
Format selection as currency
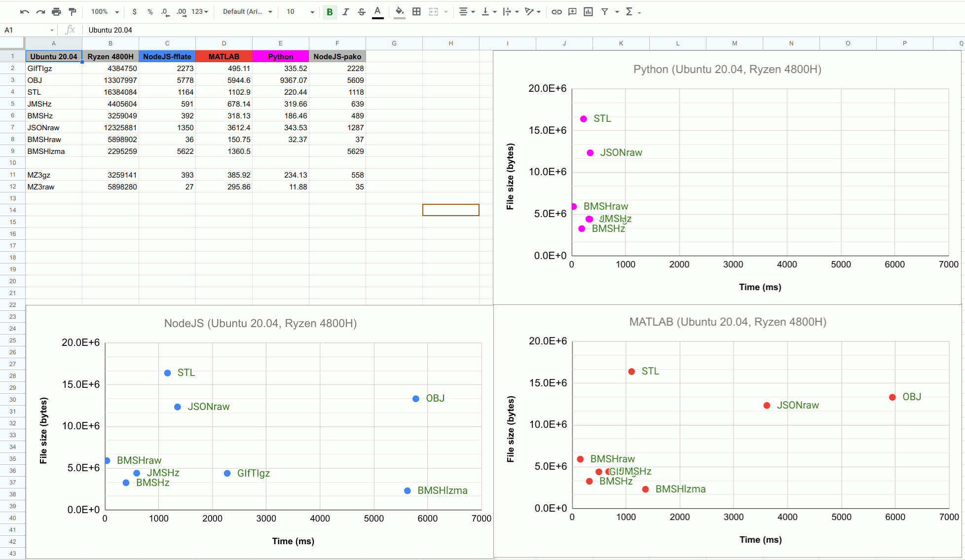[134, 12]
